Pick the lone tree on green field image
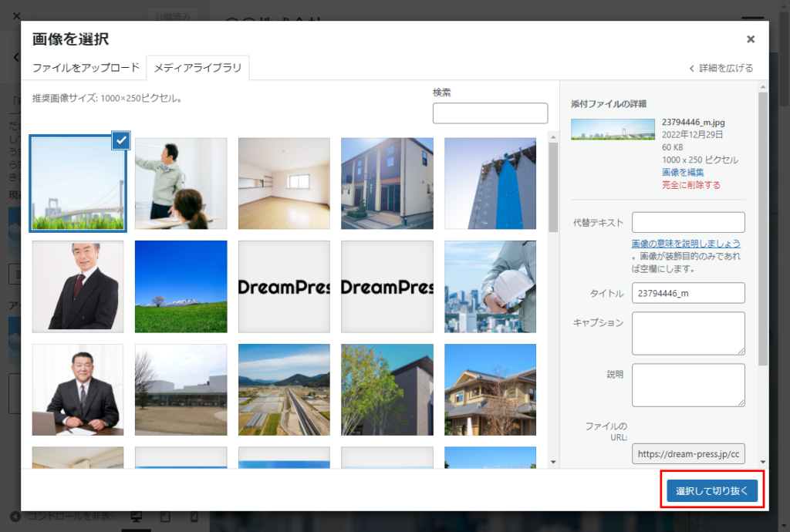 click(181, 286)
